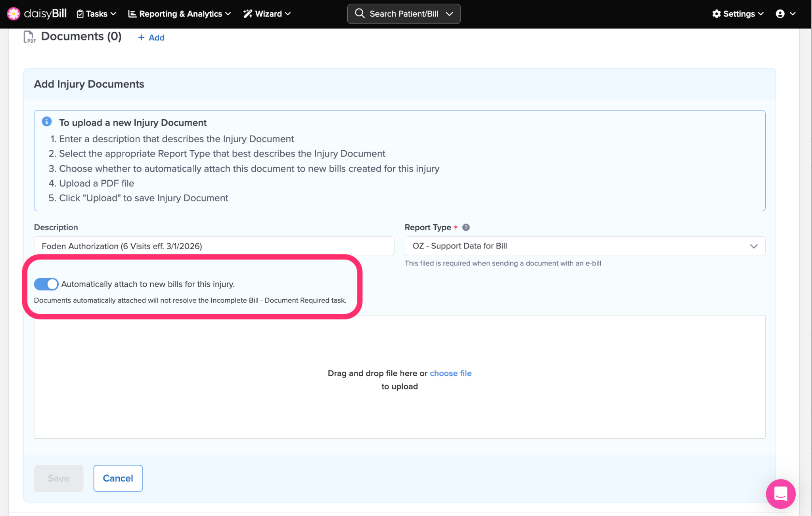The height and width of the screenshot is (516, 812).
Task: Click the Add documents link
Action: 151,38
